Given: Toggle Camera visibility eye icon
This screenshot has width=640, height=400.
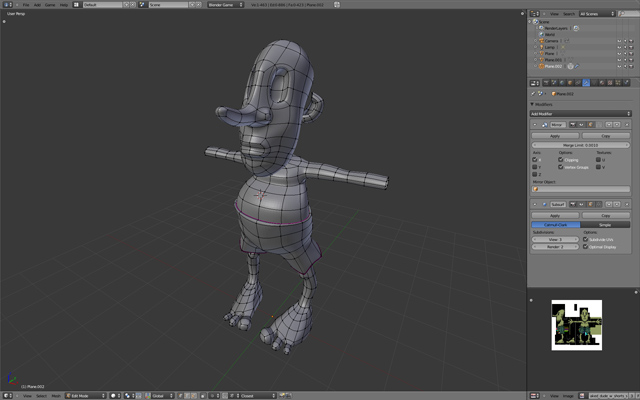Looking at the screenshot, I should tap(618, 40).
